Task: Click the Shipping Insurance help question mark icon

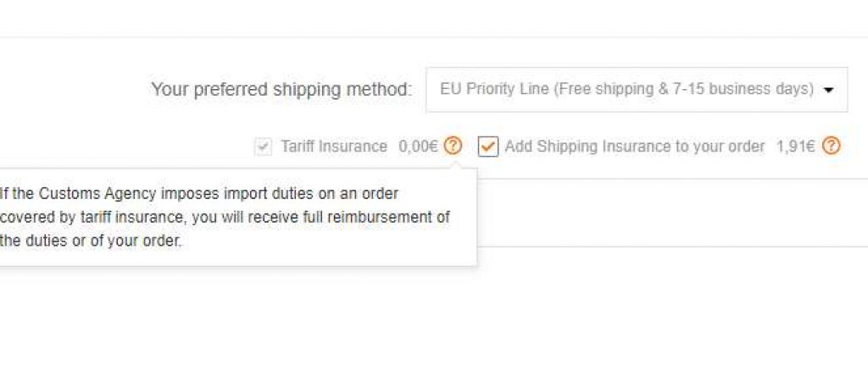Action: point(832,146)
